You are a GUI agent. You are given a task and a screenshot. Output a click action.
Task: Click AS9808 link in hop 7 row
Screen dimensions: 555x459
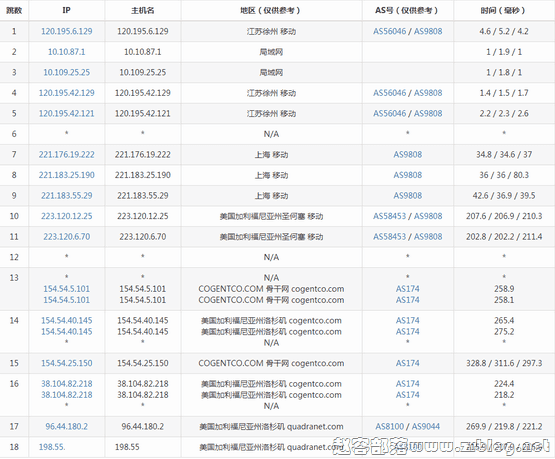408,154
